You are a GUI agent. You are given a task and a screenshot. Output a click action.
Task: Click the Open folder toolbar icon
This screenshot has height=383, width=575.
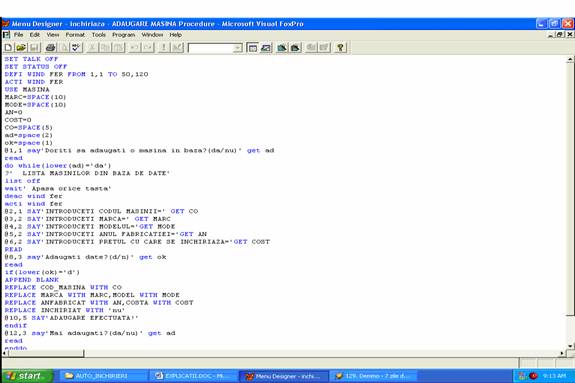[x=21, y=47]
